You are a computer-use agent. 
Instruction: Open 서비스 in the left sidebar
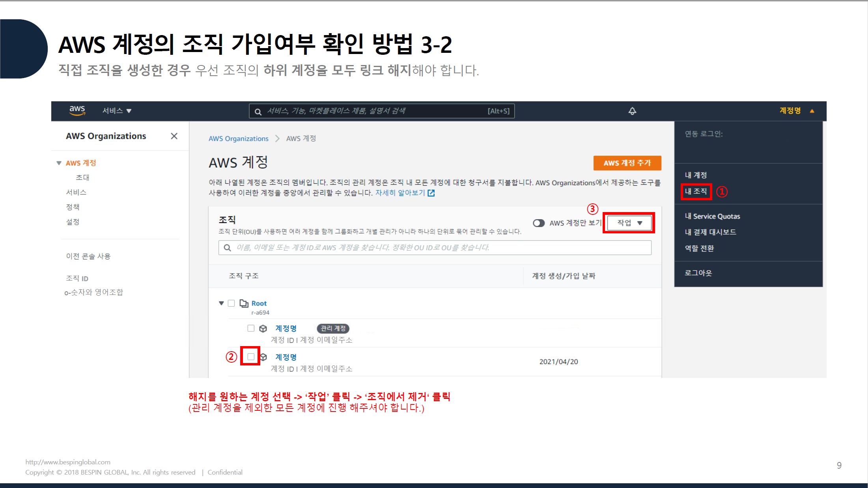[76, 192]
